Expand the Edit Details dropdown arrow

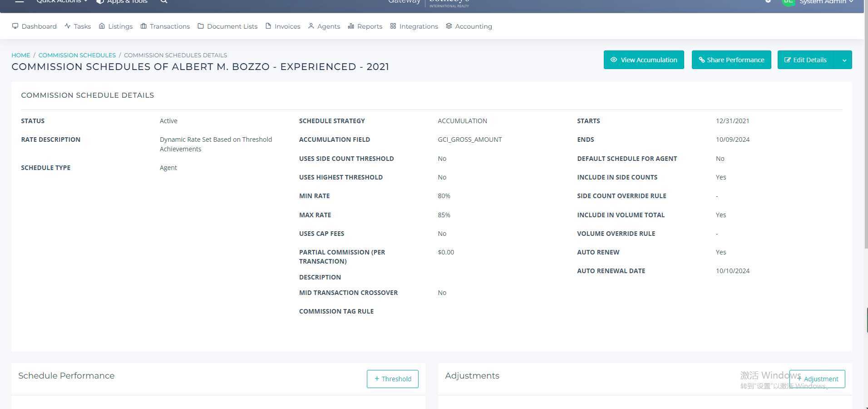click(x=844, y=60)
